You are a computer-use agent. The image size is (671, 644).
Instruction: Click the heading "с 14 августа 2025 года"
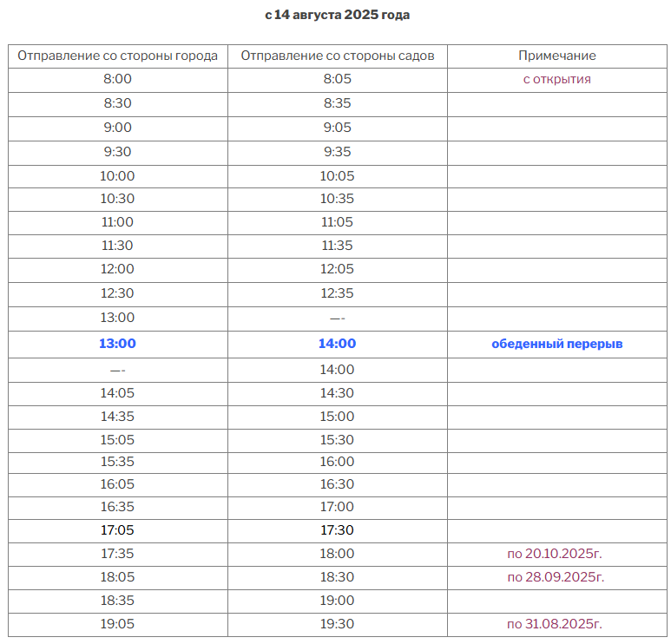tap(337, 15)
